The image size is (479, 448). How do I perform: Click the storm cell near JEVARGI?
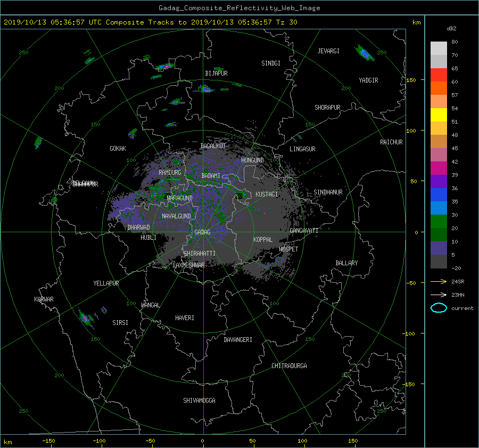click(365, 53)
